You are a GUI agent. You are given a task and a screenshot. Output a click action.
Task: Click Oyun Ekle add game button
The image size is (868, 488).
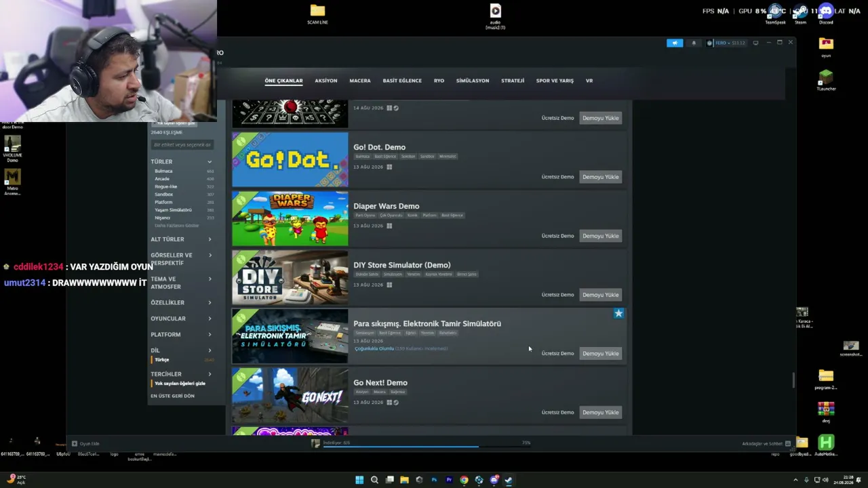pos(86,444)
